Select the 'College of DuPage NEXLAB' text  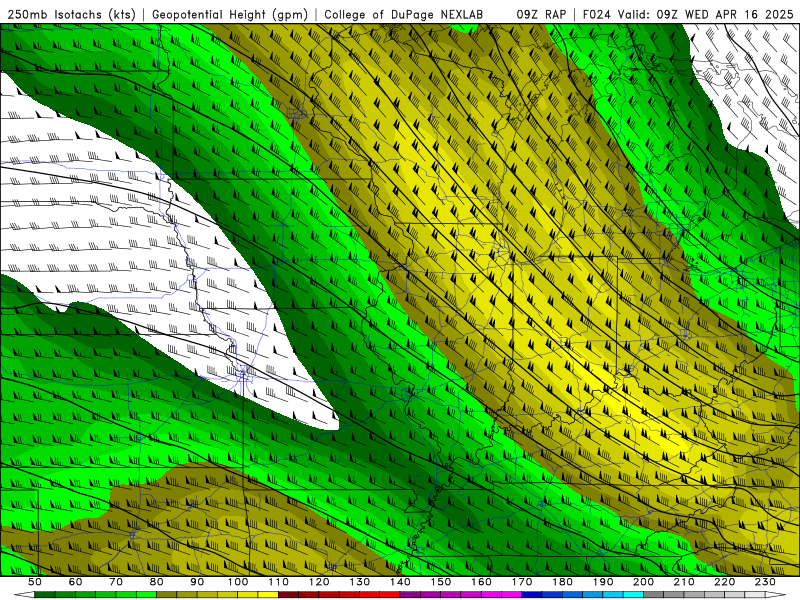coord(404,14)
